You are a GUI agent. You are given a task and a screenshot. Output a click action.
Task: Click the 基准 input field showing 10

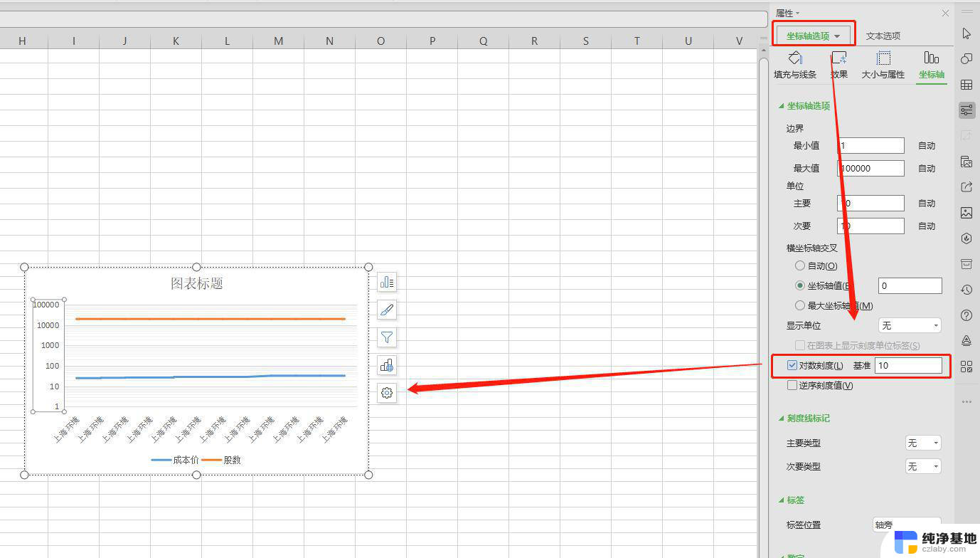click(909, 365)
